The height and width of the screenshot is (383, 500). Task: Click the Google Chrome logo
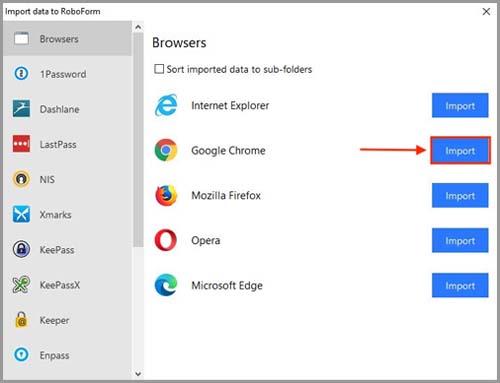[x=166, y=150]
